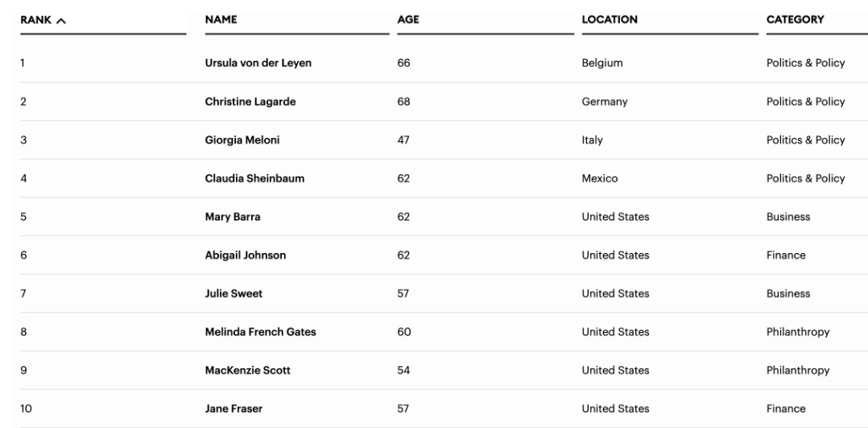Viewport: 868px width, 428px height.
Task: Click the RANK column header label
Action: [x=36, y=20]
